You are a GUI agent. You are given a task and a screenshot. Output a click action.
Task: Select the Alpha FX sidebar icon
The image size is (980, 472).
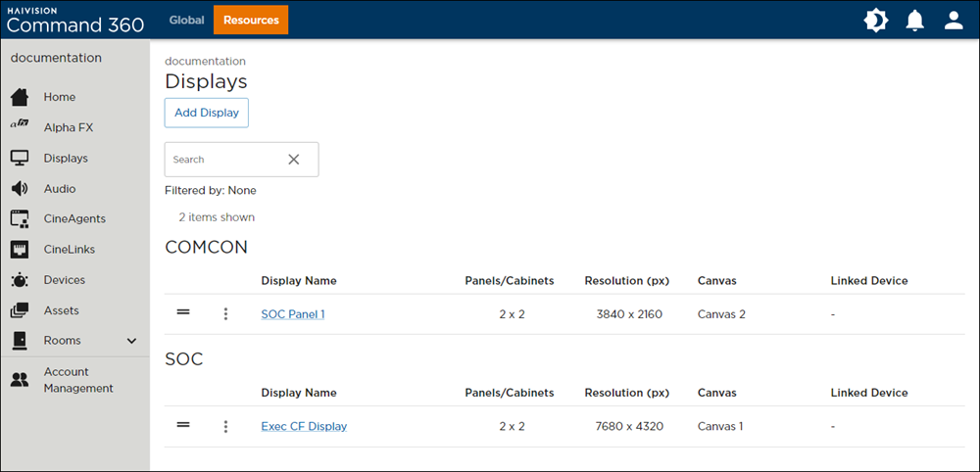click(x=20, y=126)
